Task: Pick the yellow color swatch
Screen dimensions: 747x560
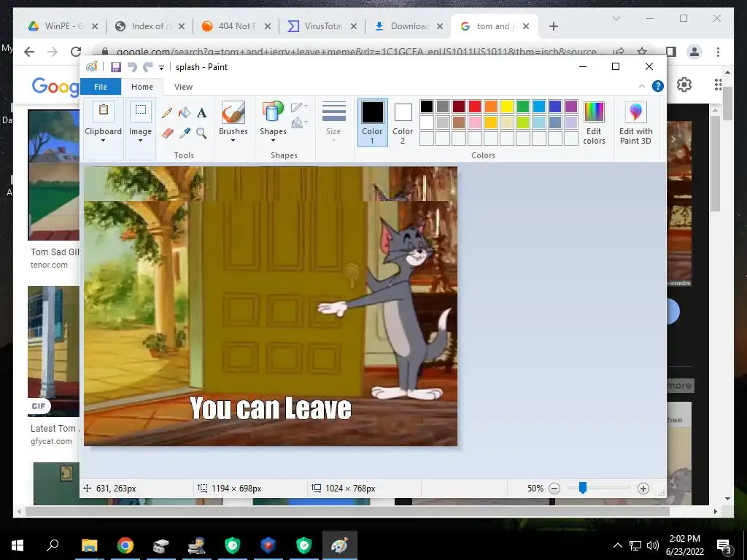Action: (507, 106)
